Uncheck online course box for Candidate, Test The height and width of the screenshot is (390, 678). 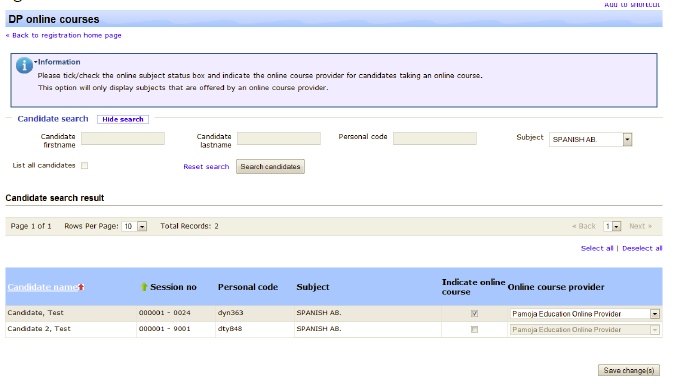coord(474,313)
